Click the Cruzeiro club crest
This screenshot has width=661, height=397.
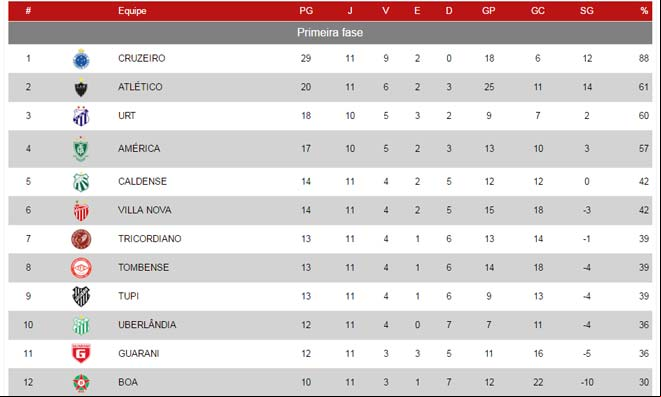point(81,59)
